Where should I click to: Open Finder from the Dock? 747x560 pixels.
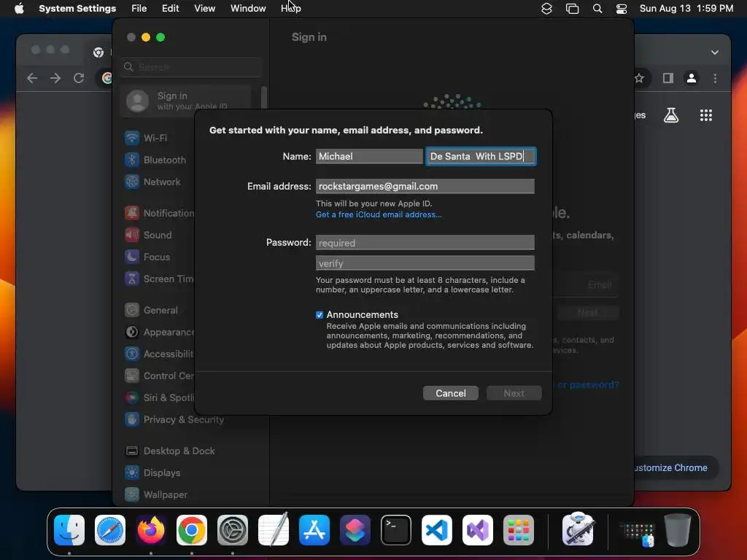click(69, 530)
